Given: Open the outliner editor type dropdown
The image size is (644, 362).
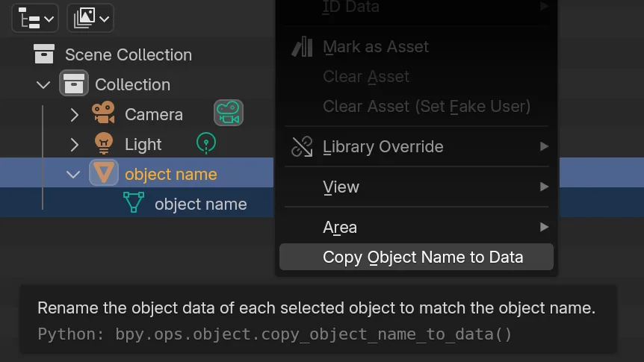Looking at the screenshot, I should click(x=35, y=18).
